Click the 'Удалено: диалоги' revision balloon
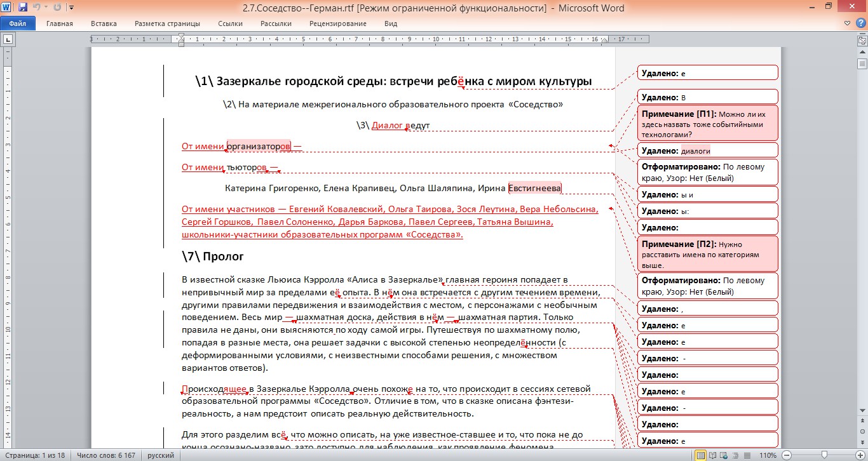Screen dimensions: 868x461 pos(708,150)
